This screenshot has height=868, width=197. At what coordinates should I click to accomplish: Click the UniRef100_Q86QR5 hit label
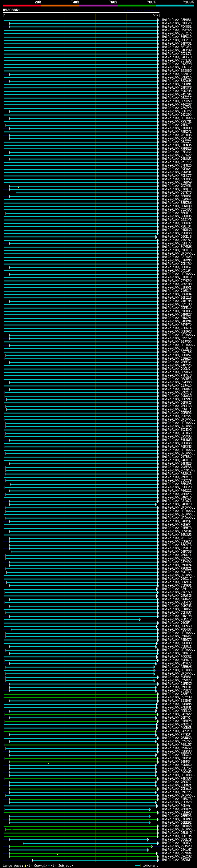coord(177,809)
